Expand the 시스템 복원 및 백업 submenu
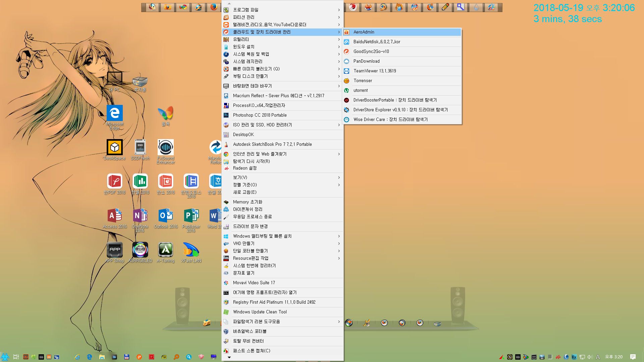This screenshot has height=362, width=644. 282,54
